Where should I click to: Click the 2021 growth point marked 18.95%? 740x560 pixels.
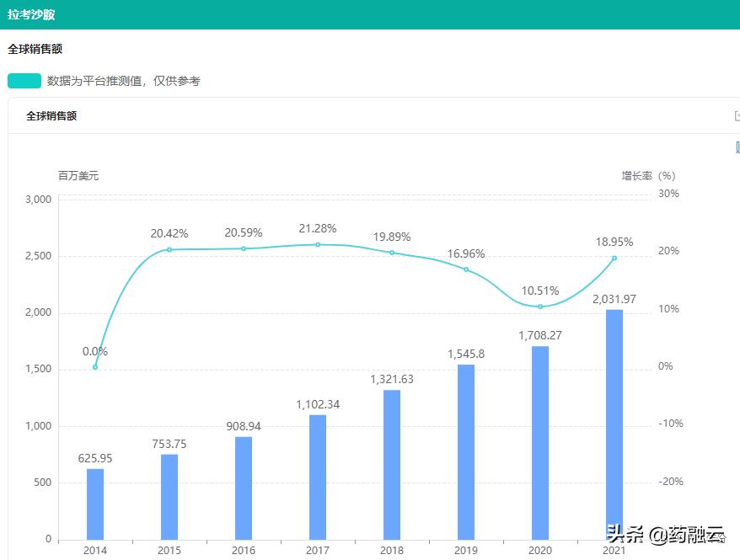614,258
